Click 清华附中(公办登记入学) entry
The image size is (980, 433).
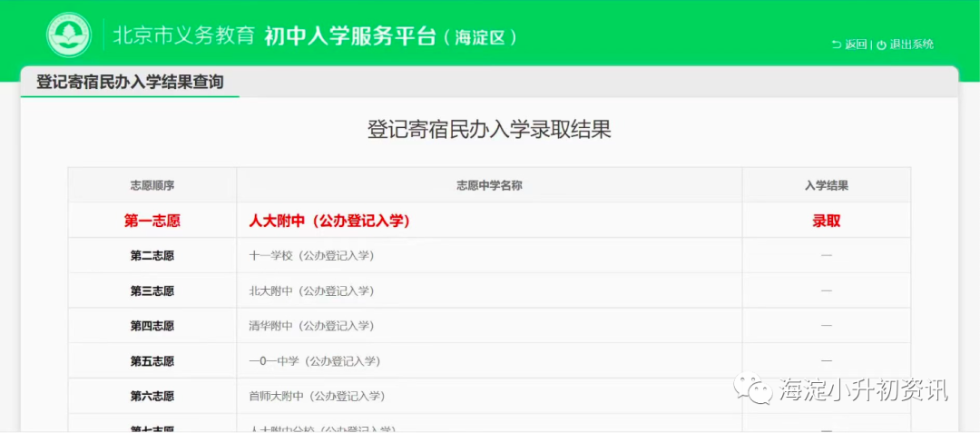[x=311, y=326]
